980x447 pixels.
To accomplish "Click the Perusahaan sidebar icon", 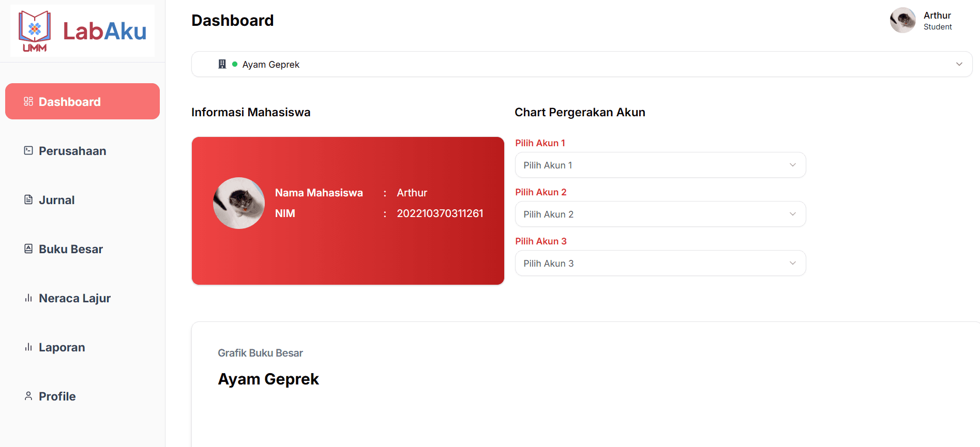I will 28,150.
